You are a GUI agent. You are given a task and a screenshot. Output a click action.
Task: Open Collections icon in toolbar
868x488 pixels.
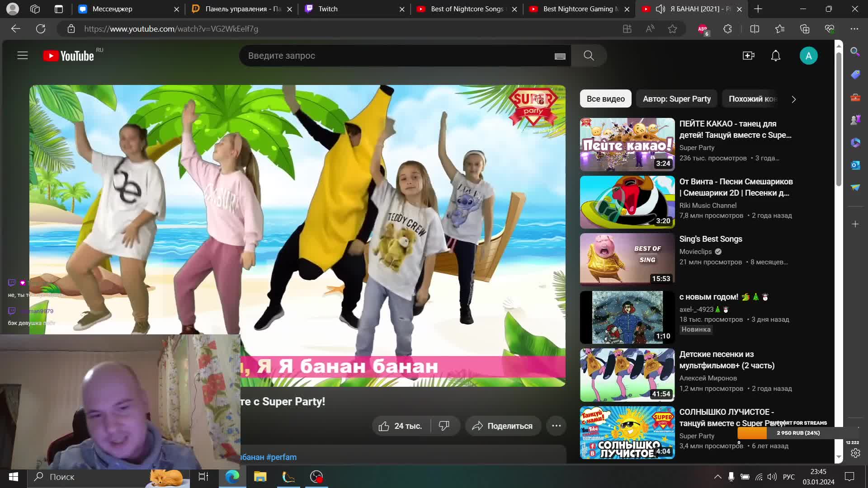(x=805, y=28)
